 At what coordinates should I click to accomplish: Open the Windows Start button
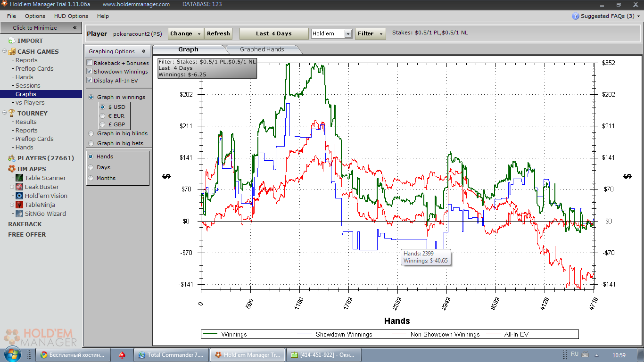[x=12, y=354]
